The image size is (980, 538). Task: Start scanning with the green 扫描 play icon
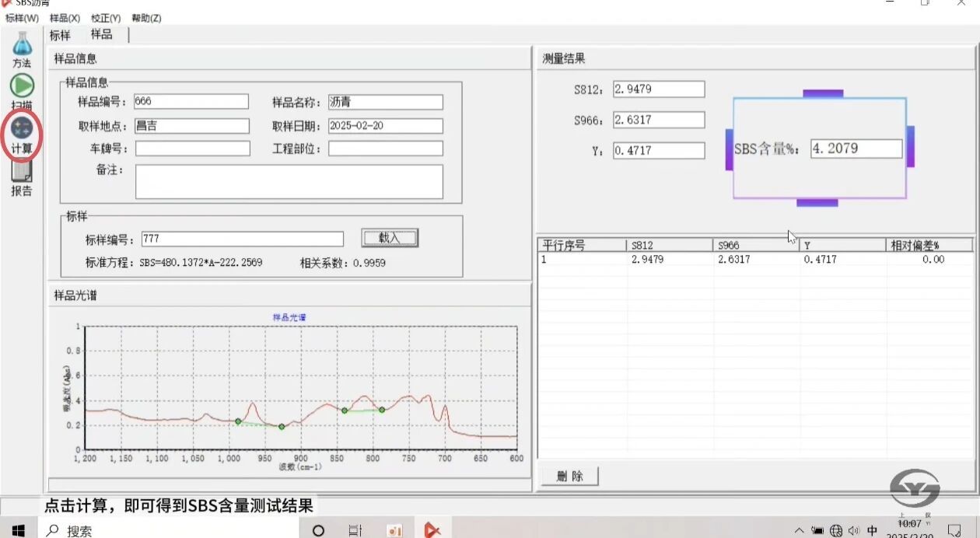[22, 86]
